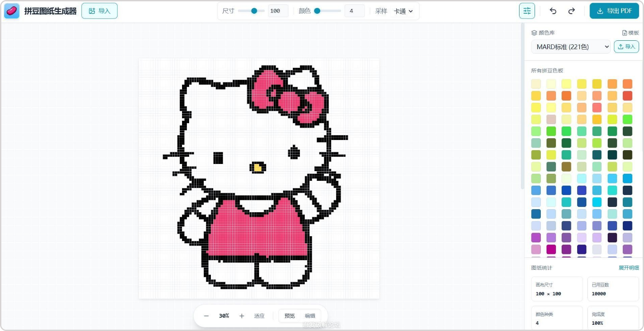The height and width of the screenshot is (331, 644).
Task: Click the 颜色 color count slider handle
Action: [x=317, y=11]
